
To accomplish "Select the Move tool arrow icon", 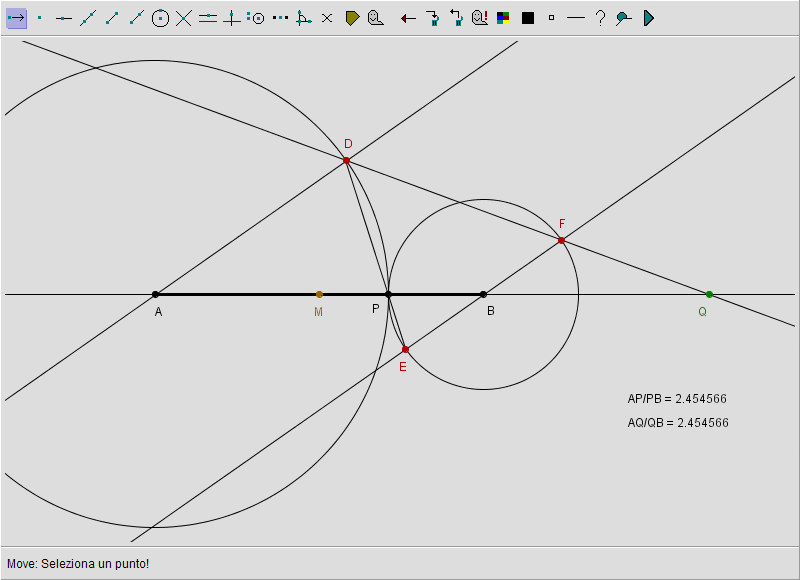I will pos(16,18).
